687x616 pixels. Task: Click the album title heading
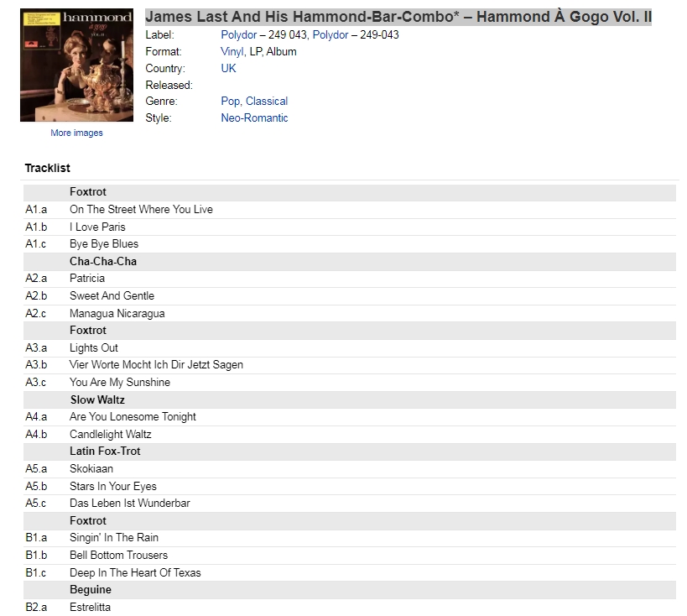(x=398, y=17)
